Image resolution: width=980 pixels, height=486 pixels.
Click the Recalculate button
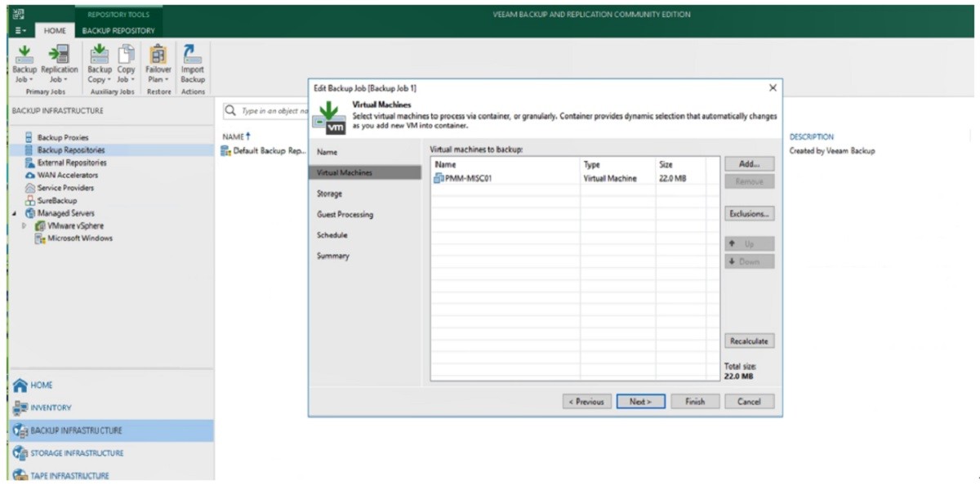coord(749,341)
